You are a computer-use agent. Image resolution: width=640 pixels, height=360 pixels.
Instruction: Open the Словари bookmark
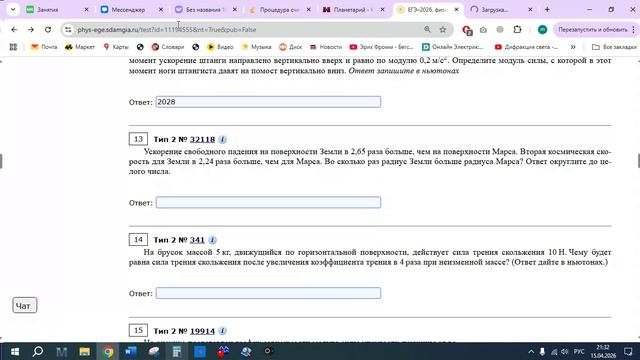coord(168,47)
